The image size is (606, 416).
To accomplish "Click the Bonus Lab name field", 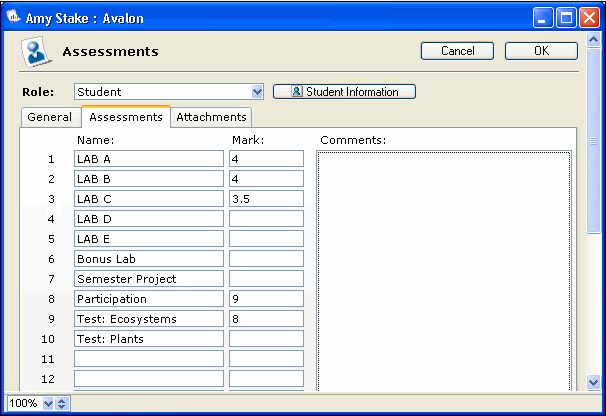I will click(x=148, y=259).
